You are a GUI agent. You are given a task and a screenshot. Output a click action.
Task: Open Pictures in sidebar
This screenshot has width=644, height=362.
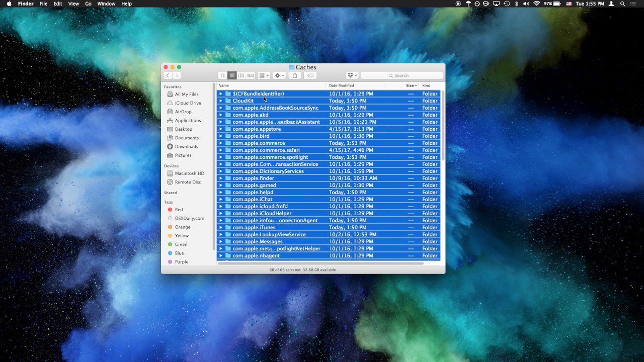point(183,155)
